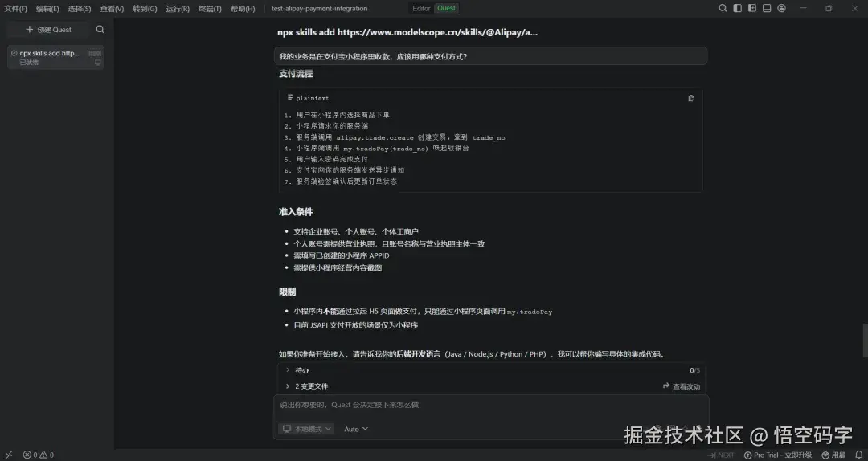Open the 选择(S) menu

[79, 9]
